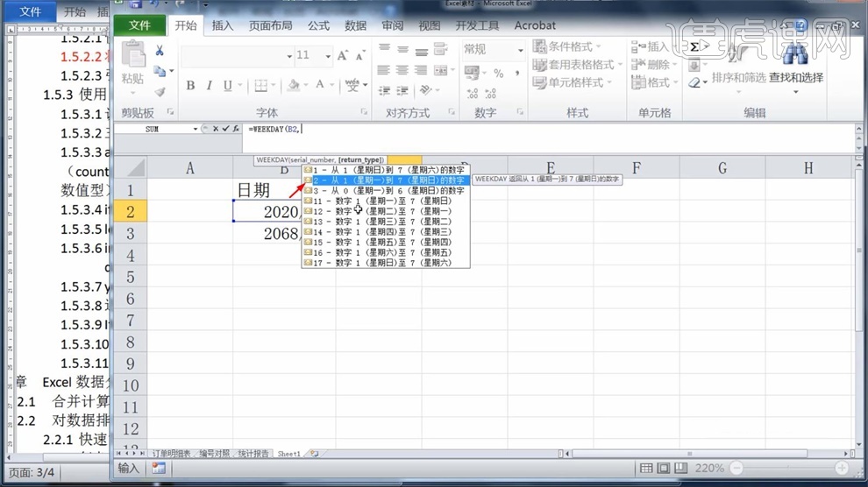Screen dimensions: 868x487
Task: Click the Increase Font Size icon
Action: pos(343,55)
